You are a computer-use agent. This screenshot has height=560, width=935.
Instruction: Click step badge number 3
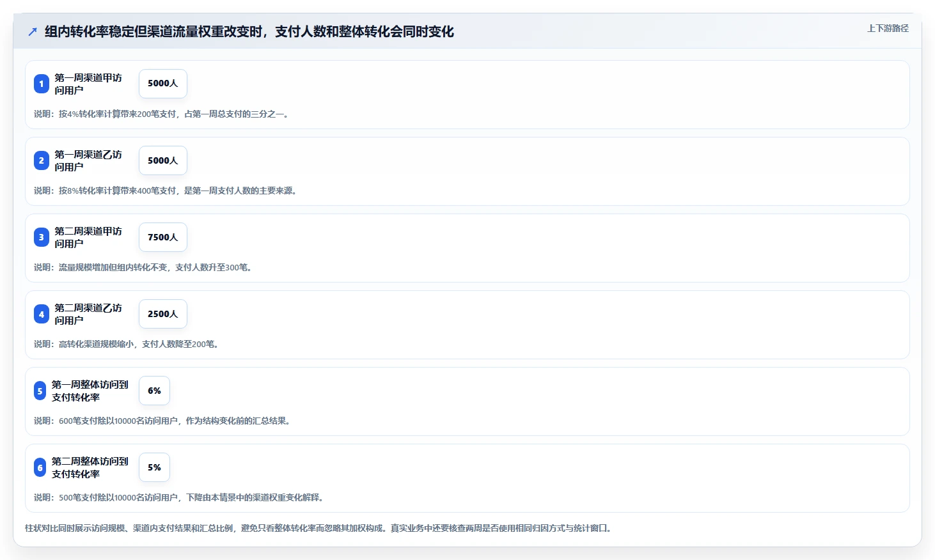[x=42, y=237]
